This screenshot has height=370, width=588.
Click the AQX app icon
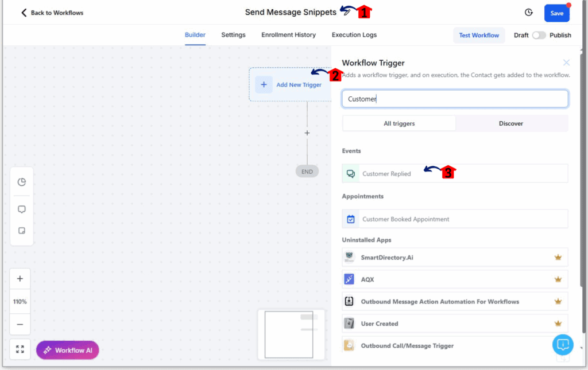(349, 279)
